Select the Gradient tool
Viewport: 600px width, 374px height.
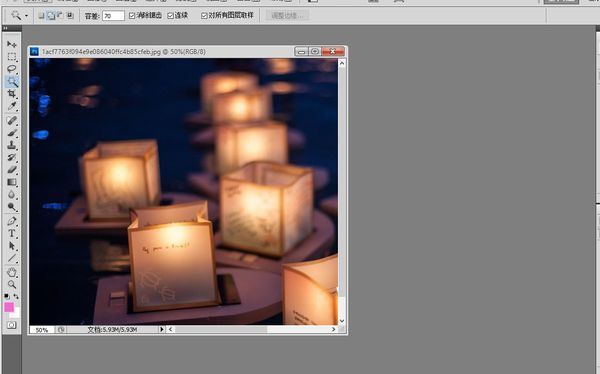tap(11, 182)
